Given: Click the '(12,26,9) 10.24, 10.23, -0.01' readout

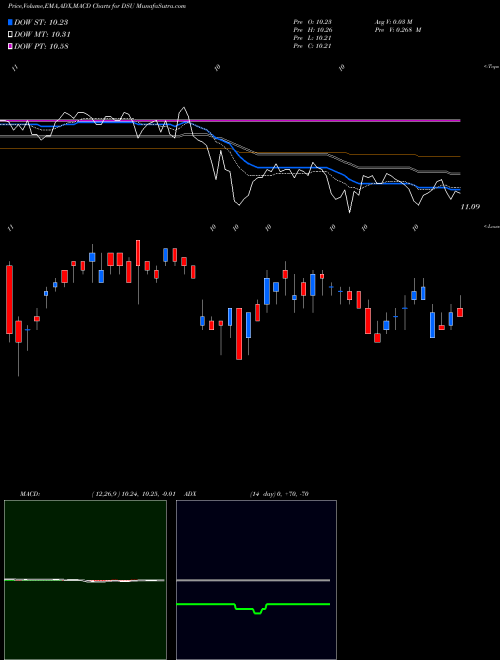Looking at the screenshot, I should [133, 494].
